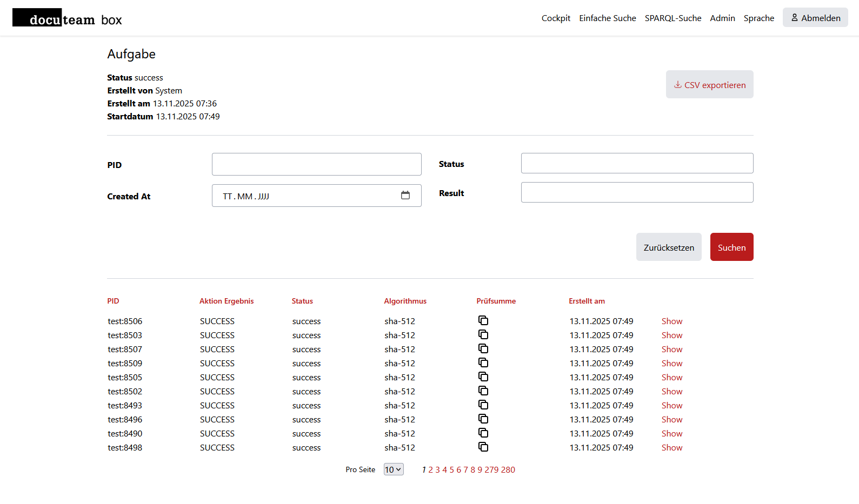Focus the PID filter input field
This screenshot has width=859, height=504.
coord(316,164)
